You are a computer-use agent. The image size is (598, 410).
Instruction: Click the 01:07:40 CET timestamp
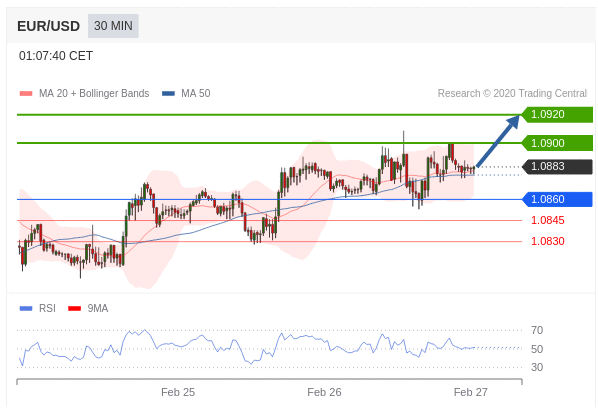click(x=56, y=56)
